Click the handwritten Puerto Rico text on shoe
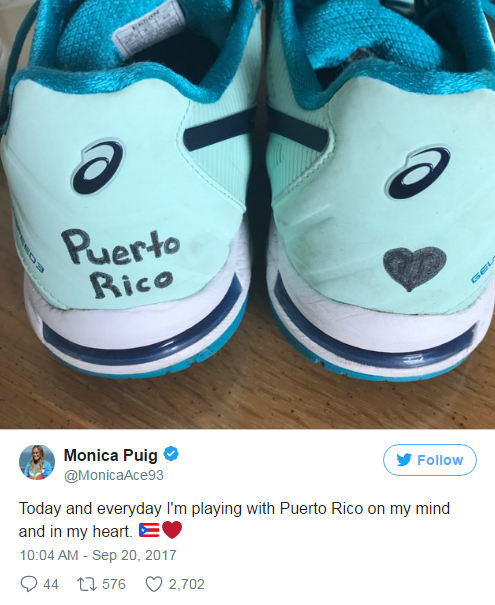 (121, 264)
